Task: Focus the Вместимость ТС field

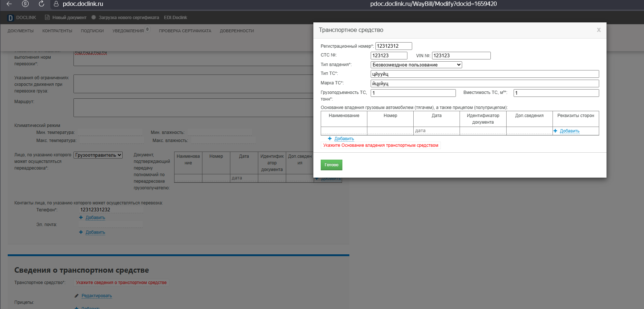Action: [x=556, y=93]
